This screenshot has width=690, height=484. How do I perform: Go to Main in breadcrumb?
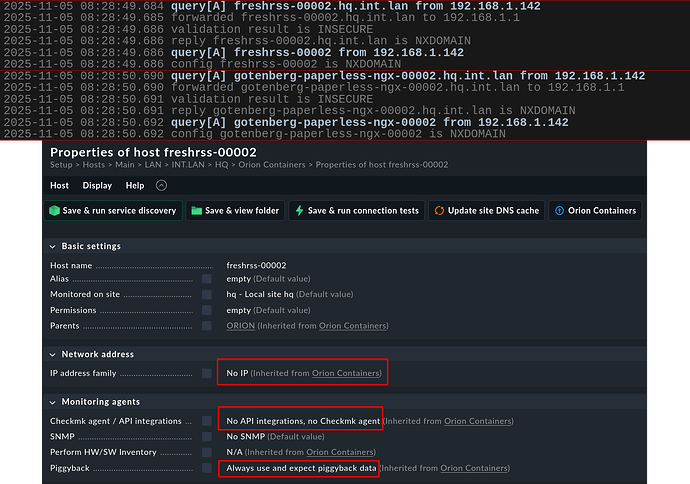(125, 165)
